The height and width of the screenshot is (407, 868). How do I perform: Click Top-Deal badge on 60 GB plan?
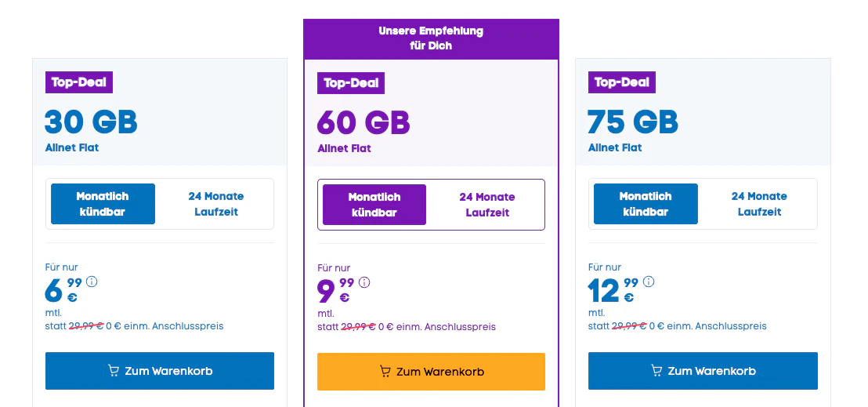(x=351, y=83)
